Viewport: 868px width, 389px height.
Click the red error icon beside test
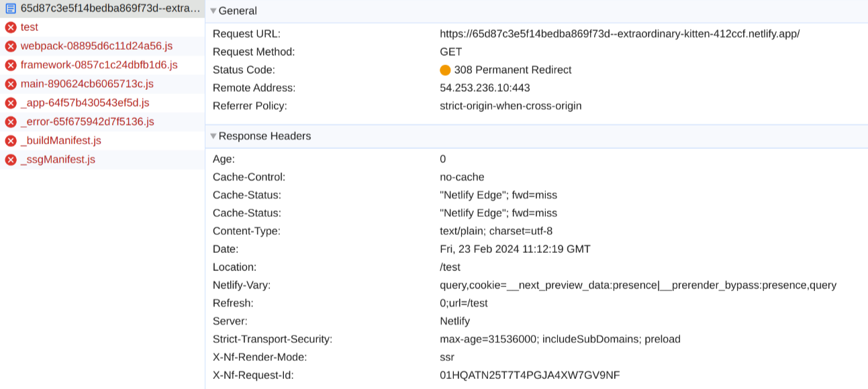point(11,27)
